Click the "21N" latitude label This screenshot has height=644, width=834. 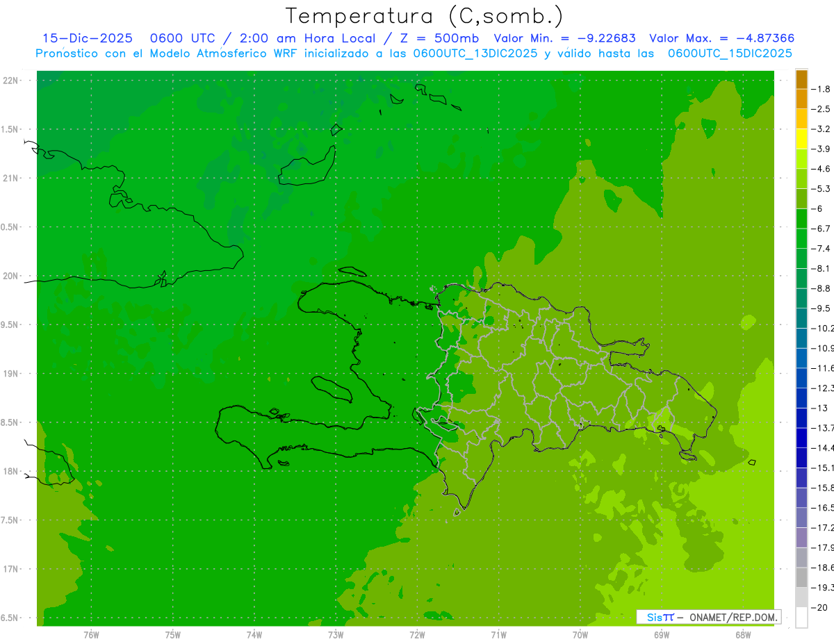(11, 178)
